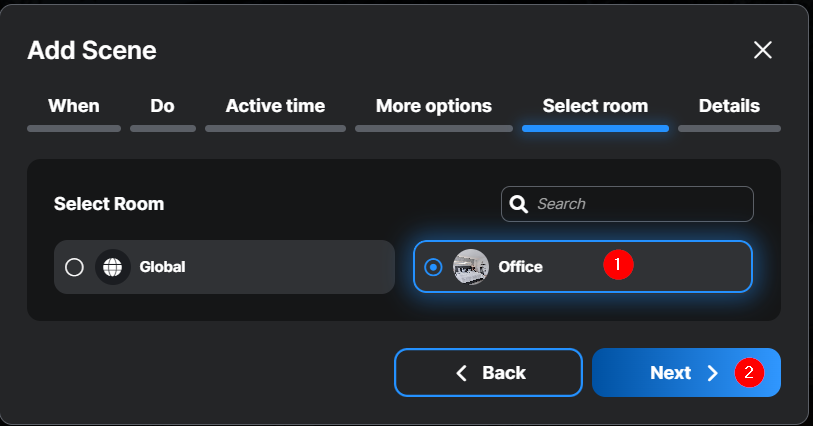Image resolution: width=813 pixels, height=426 pixels.
Task: Open the Details step tab
Action: (x=729, y=106)
